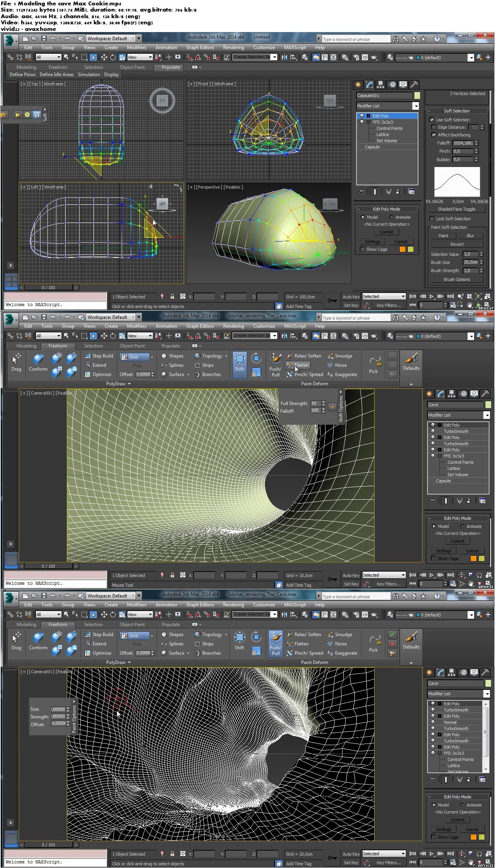Select the Model radio button in the bottom window
The image size is (495, 868).
pos(434,805)
